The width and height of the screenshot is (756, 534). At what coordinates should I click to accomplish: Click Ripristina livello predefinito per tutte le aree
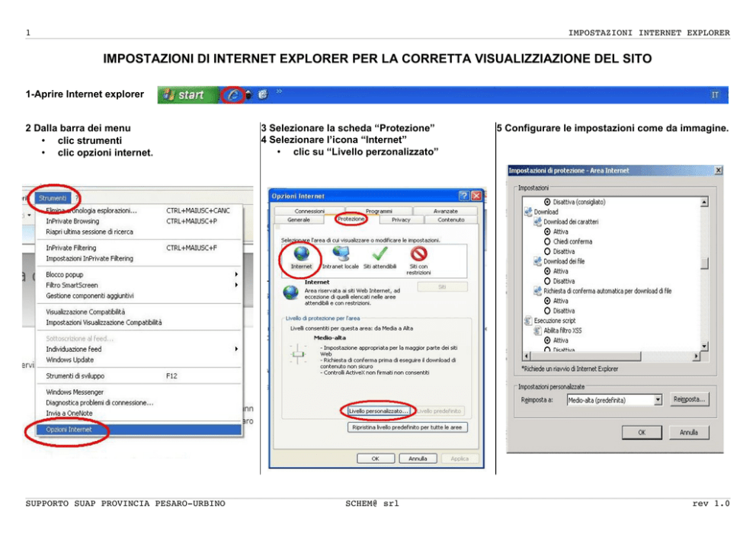407,427
